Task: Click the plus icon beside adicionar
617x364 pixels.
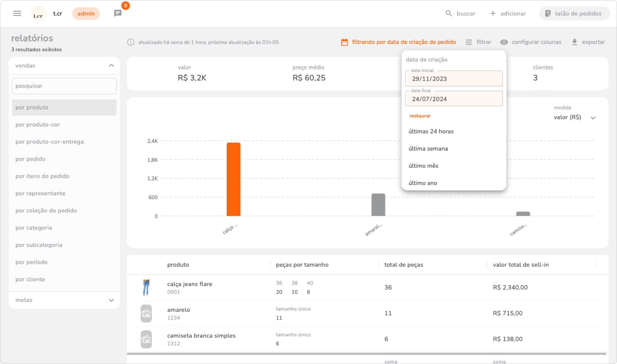Action: click(493, 13)
